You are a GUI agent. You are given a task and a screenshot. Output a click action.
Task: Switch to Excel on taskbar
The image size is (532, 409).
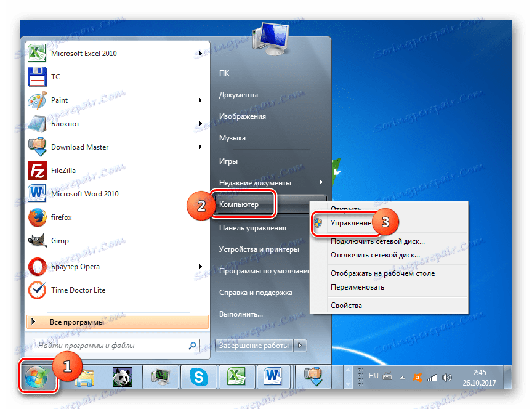pyautogui.click(x=236, y=377)
